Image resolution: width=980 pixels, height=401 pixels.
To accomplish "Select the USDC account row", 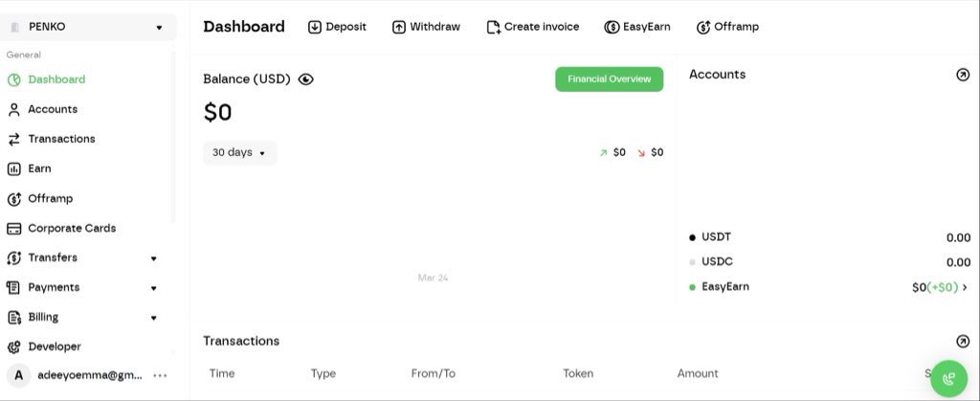I will (830, 262).
